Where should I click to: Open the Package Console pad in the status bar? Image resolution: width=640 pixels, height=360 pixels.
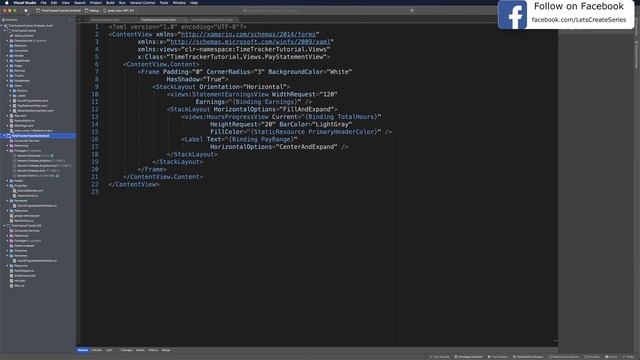(468, 357)
